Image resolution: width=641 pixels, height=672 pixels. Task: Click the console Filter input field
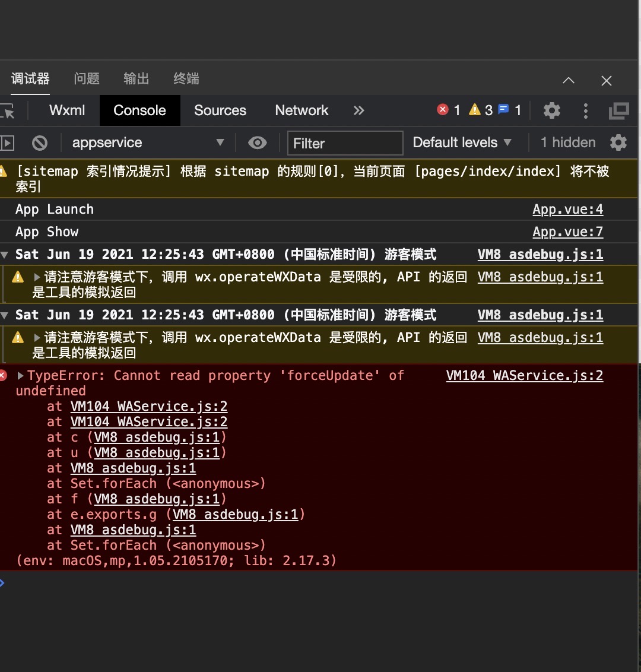(x=345, y=143)
